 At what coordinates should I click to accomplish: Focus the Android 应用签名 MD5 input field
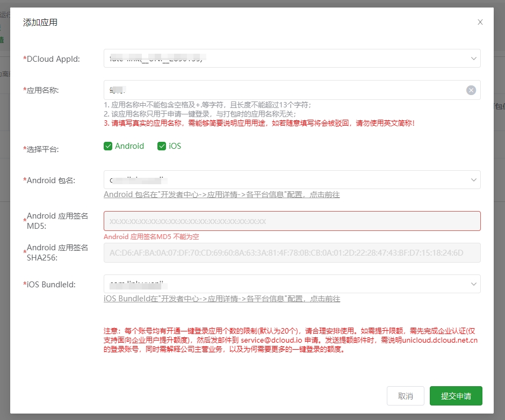point(292,221)
